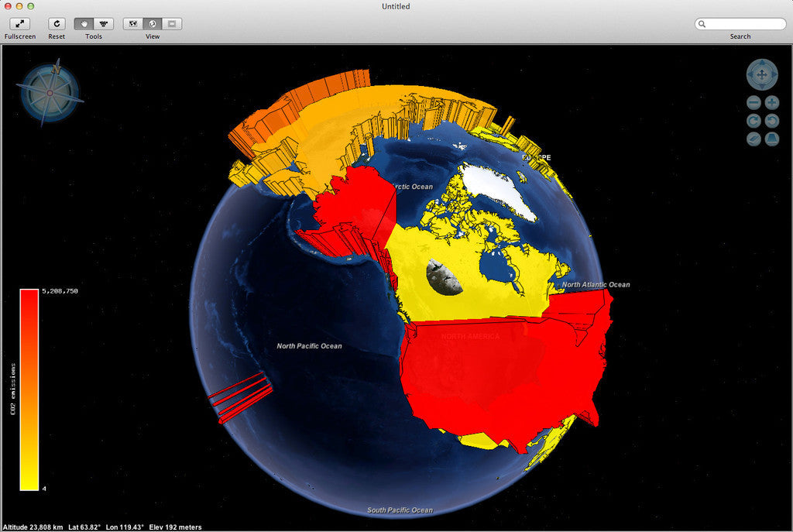793x532 pixels.
Task: Click the red United States region
Action: 496,372
